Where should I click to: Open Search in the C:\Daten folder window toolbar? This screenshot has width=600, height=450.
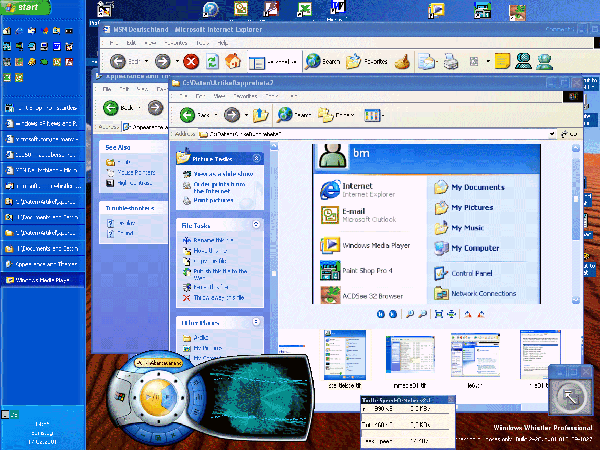coord(294,115)
